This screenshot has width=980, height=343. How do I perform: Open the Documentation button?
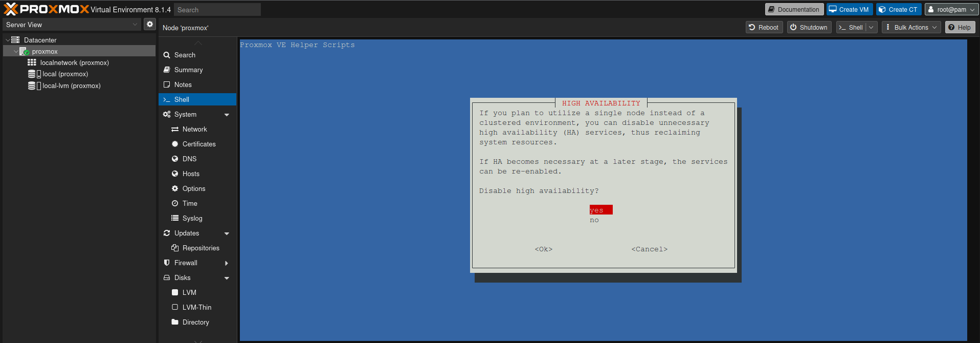pyautogui.click(x=794, y=10)
